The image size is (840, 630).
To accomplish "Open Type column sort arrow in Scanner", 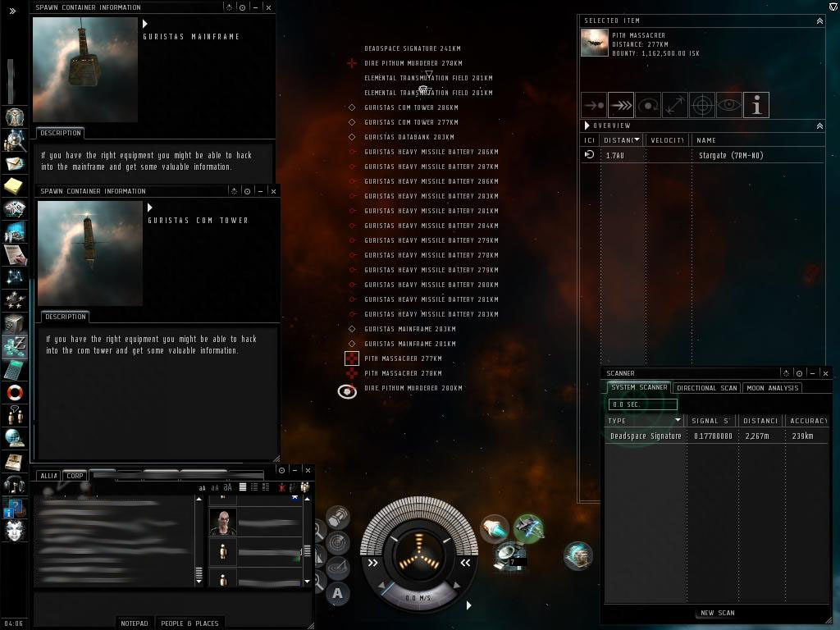I will [678, 420].
